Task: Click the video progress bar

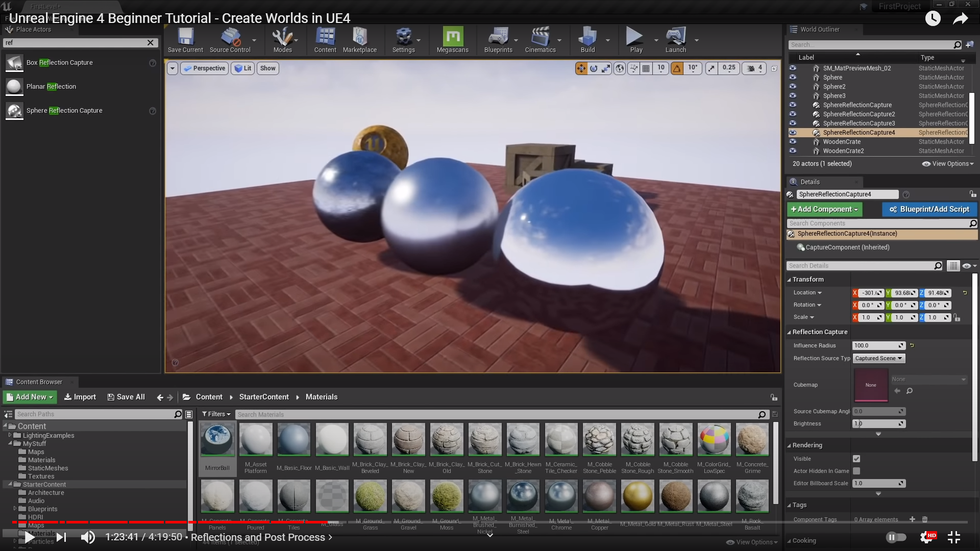Action: [490, 522]
